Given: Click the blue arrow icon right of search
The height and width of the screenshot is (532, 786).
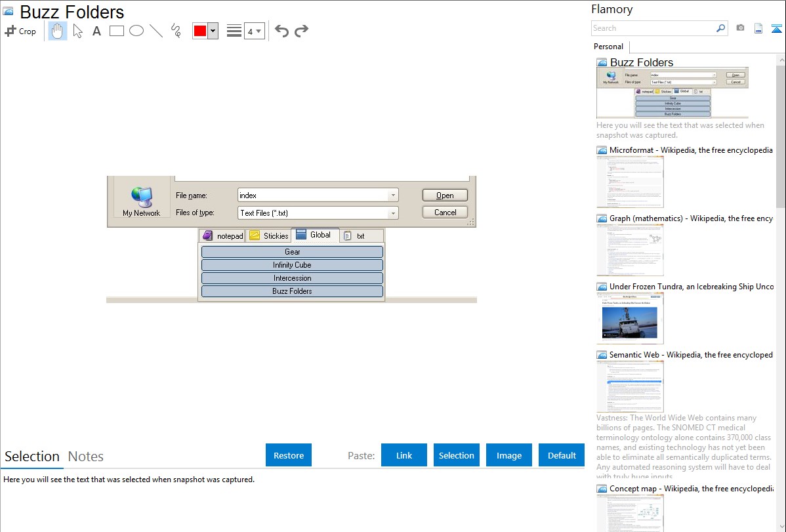Looking at the screenshot, I should [776, 29].
